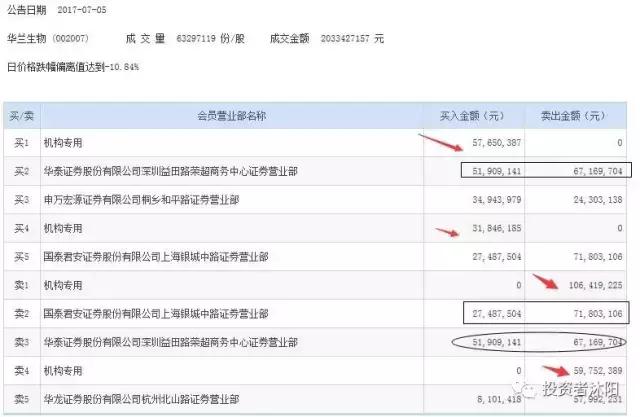Viewport: 640px width, 417px height.
Task: Click the 买入金额（元） column header
Action: pos(472,116)
